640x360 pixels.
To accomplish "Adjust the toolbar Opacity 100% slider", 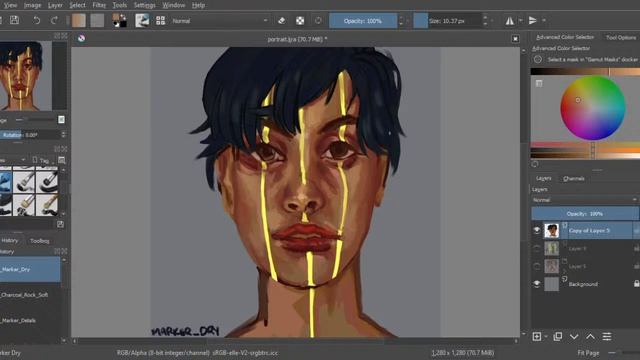I will click(363, 21).
